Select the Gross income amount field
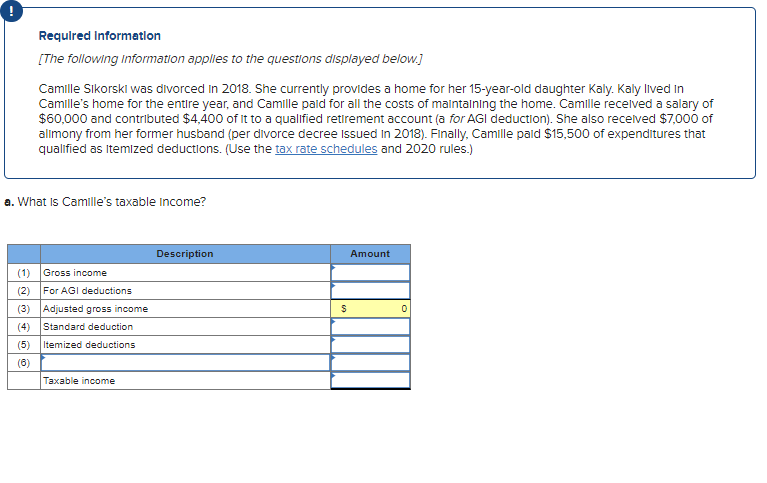Image resolution: width=767 pixels, height=483 pixels. (370, 273)
